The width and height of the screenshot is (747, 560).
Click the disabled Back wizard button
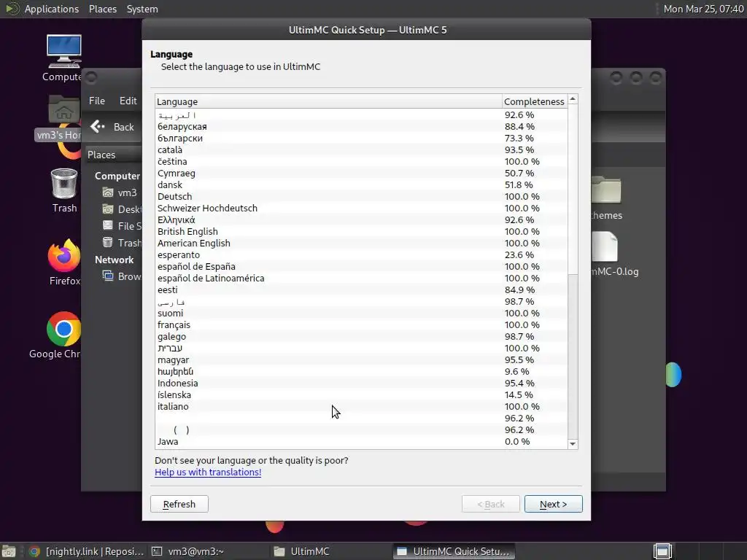coord(491,504)
